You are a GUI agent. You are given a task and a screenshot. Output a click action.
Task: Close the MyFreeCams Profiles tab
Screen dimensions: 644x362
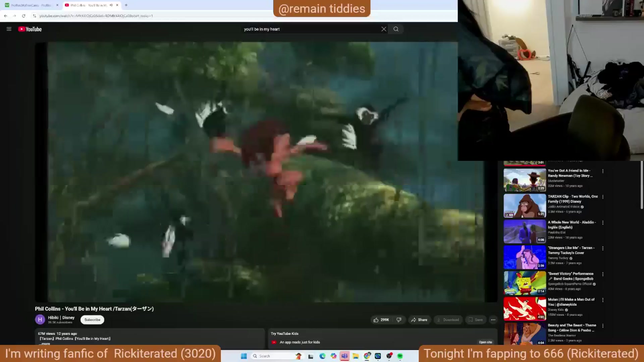click(x=57, y=5)
